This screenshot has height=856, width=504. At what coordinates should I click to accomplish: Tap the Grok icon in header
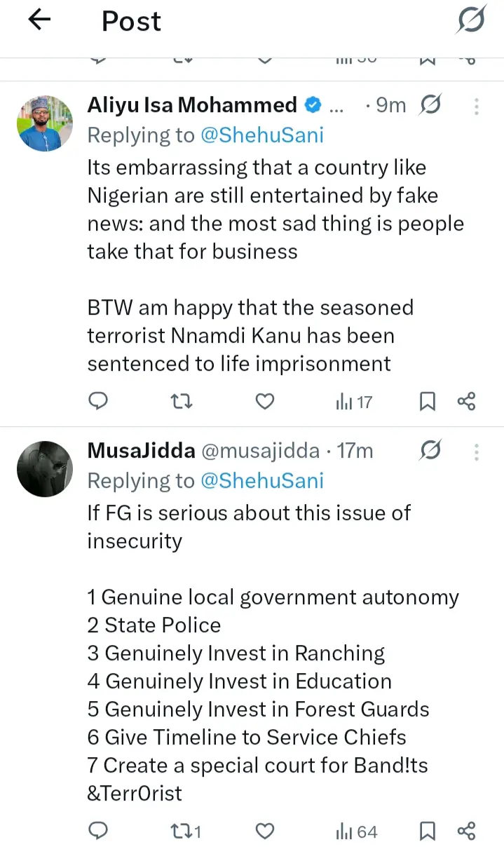coord(470,20)
